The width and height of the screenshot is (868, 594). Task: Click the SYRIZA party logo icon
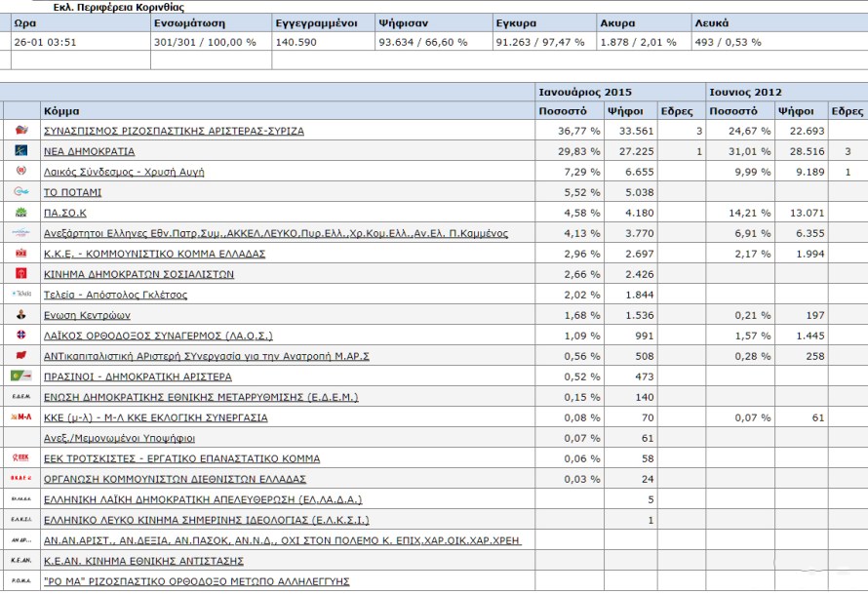click(x=21, y=131)
